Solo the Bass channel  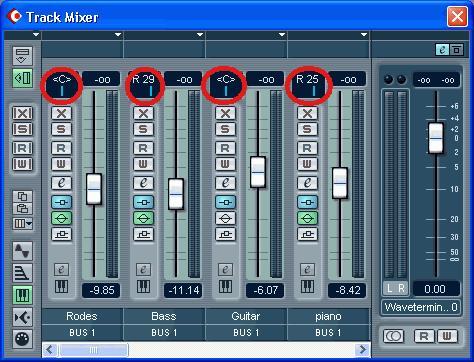point(143,129)
